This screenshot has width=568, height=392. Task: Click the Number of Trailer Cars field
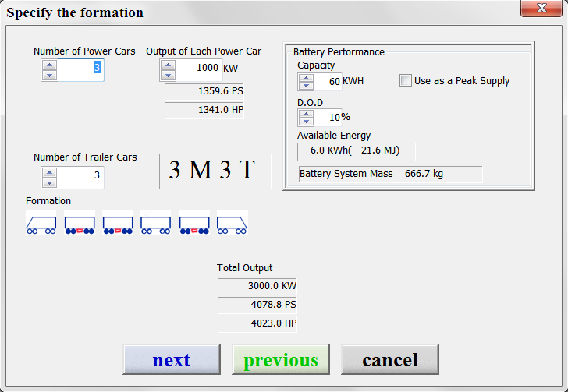coord(80,178)
